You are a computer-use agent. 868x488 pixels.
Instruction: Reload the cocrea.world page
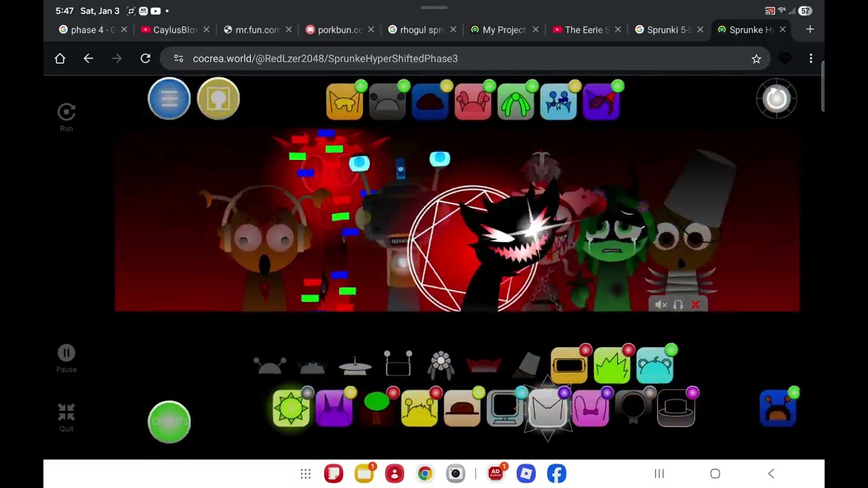(145, 59)
